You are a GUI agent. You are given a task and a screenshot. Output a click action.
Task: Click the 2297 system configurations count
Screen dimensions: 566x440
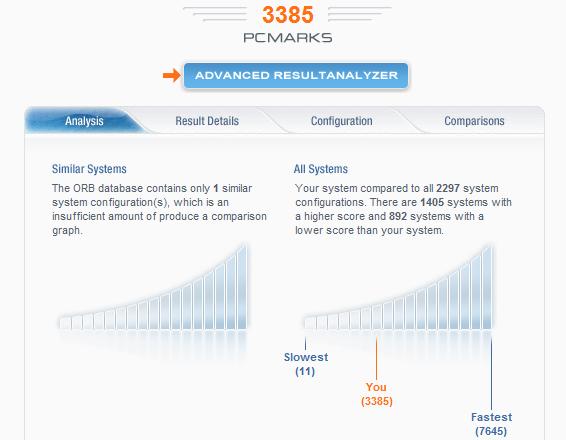tap(448, 188)
